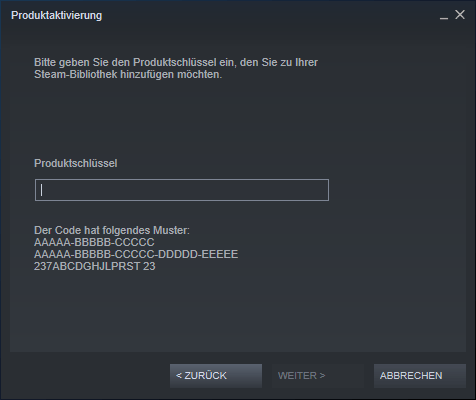The height and width of the screenshot is (400, 476).
Task: Click blank area between ZURÜCK and ABBRECHEN rows
Action: pyautogui.click(x=238, y=358)
